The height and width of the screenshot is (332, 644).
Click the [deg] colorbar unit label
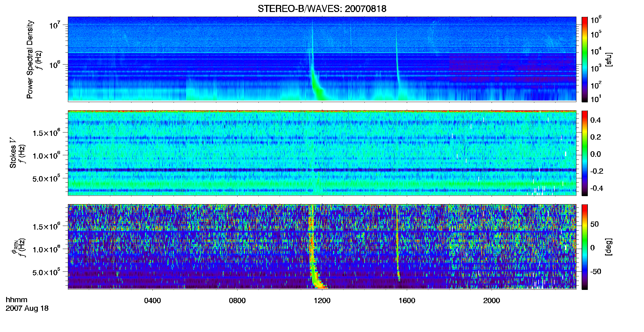(x=609, y=247)
